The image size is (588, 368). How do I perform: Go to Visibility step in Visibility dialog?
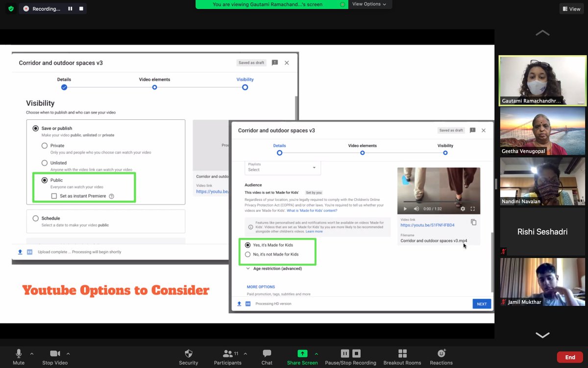point(245,87)
